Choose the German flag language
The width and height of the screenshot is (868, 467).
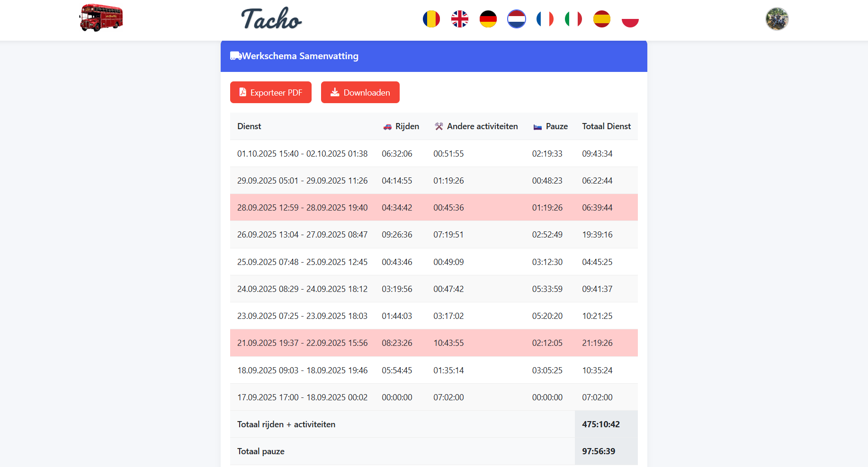(488, 19)
